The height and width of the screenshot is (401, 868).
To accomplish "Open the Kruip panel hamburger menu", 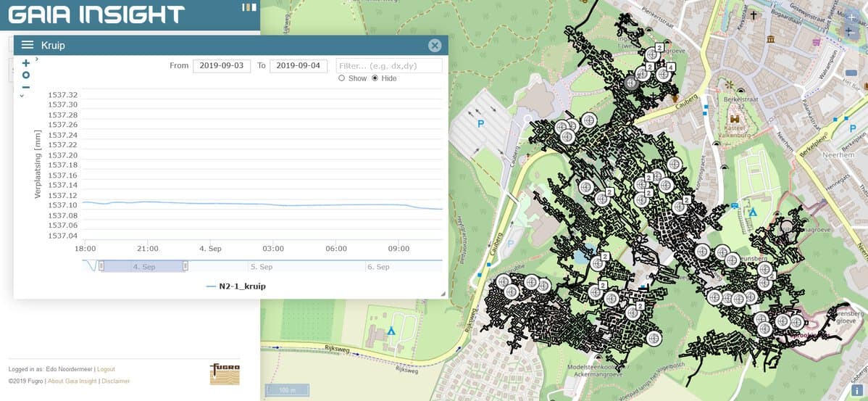I will coord(27,46).
